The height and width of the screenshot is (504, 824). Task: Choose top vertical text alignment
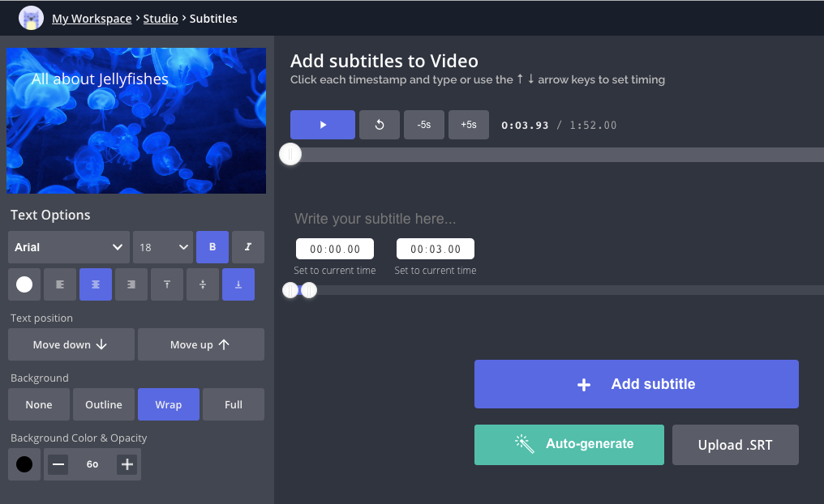[166, 284]
